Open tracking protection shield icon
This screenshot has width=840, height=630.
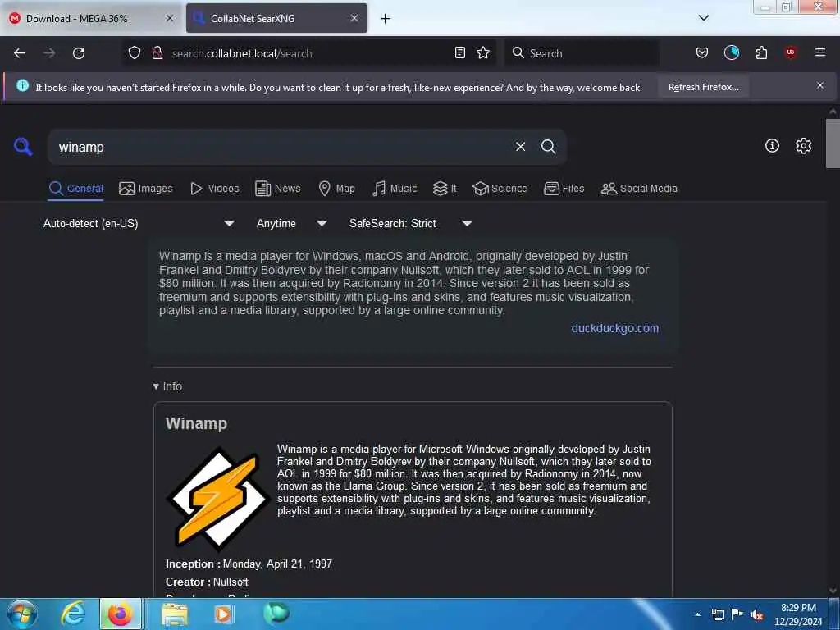(135, 52)
